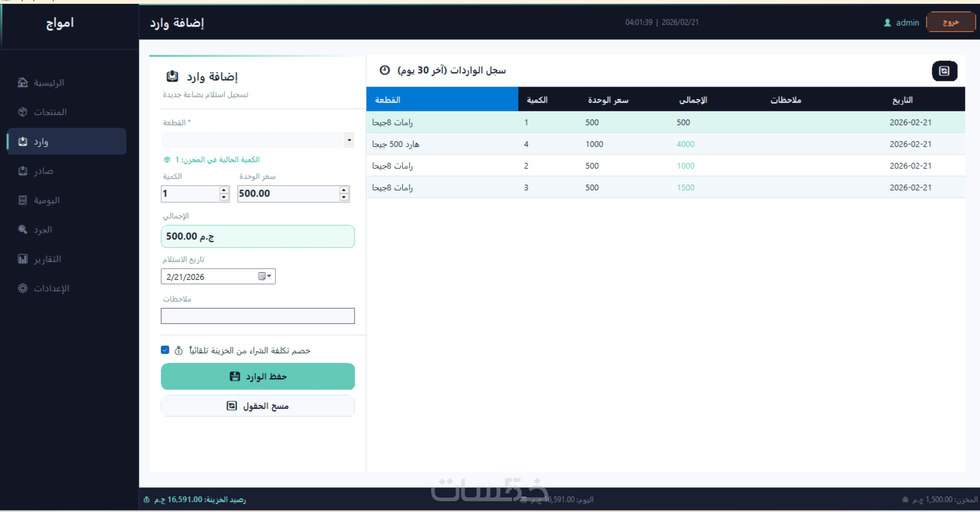Screen dimensions: 980x512
Task: Click the الإعدادات gear icon
Action: coord(23,288)
